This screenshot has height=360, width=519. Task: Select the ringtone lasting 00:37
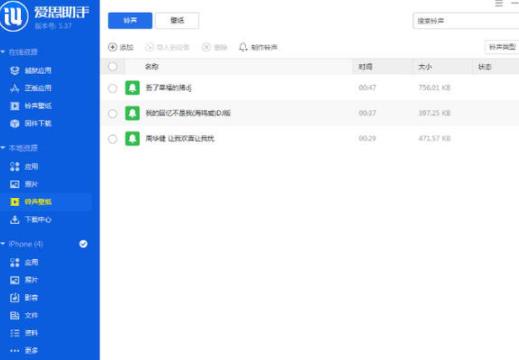coord(113,114)
